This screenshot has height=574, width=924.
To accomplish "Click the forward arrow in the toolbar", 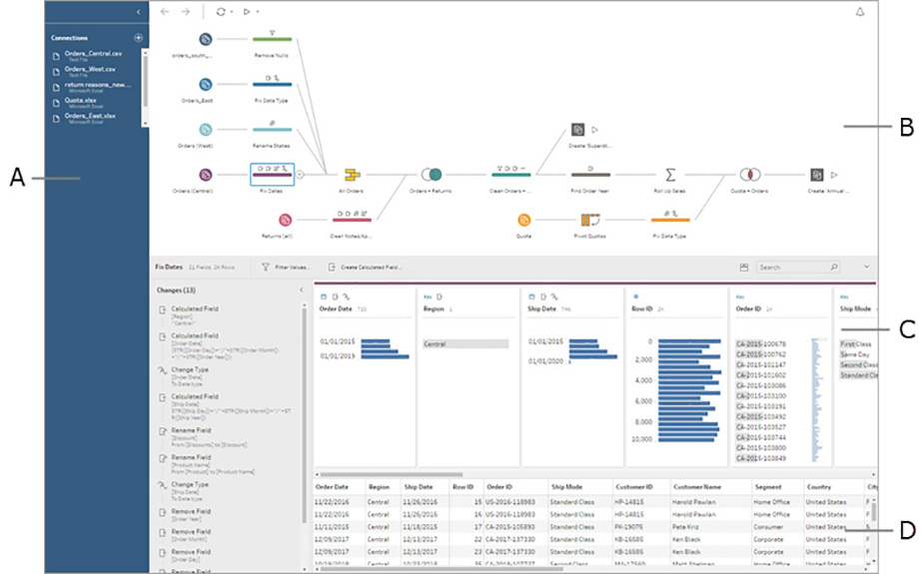I will click(x=185, y=12).
